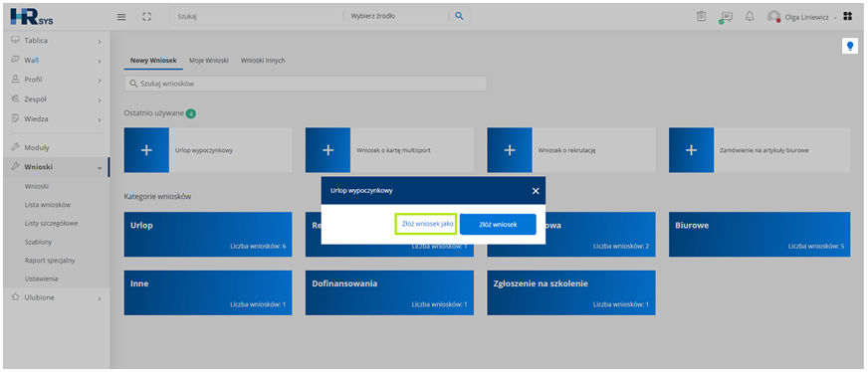868x372 pixels.
Task: Toggle the hamburger menu icon
Action: [121, 17]
